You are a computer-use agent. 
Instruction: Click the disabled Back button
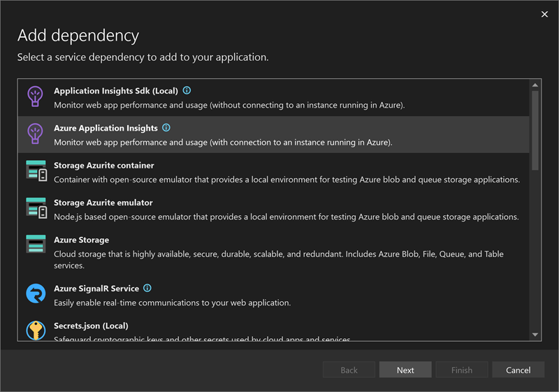click(x=349, y=370)
